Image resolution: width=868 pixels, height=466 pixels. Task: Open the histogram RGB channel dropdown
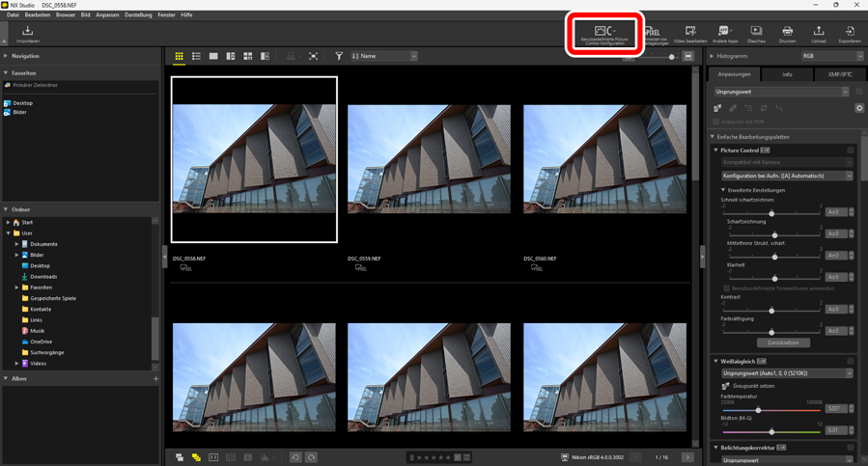pyautogui.click(x=832, y=57)
